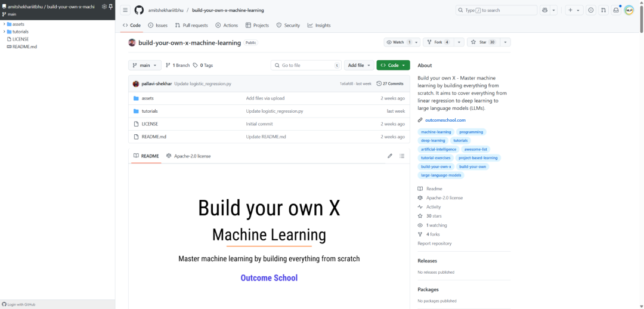The image size is (644, 309).
Task: Expand the assets folder in Octotree
Action: click(x=4, y=24)
